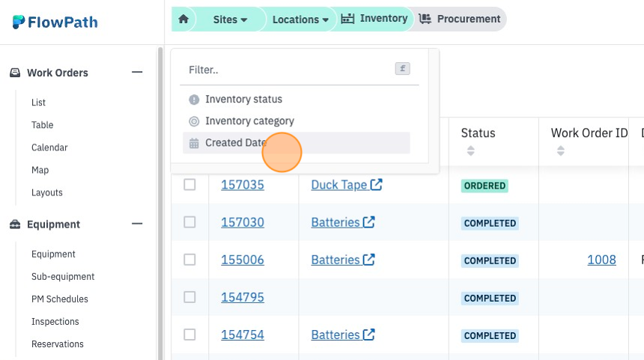The image size is (644, 360).
Task: Open the Duck Tape item link
Action: click(x=347, y=185)
